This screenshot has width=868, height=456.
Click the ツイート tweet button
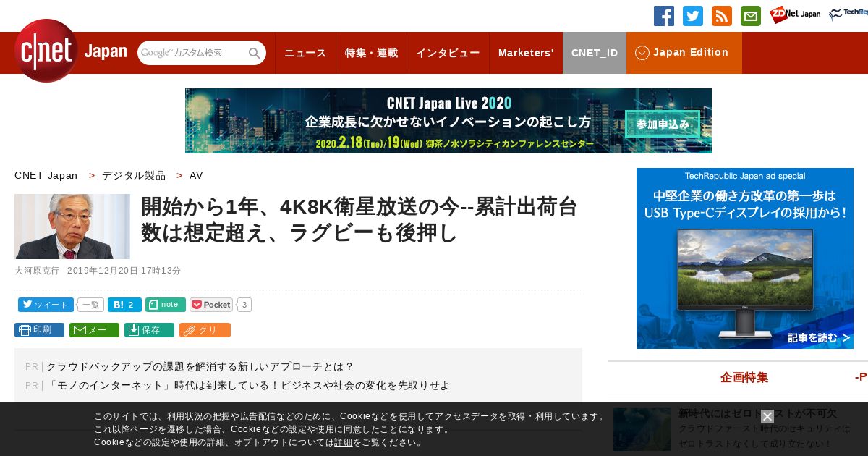coord(46,305)
